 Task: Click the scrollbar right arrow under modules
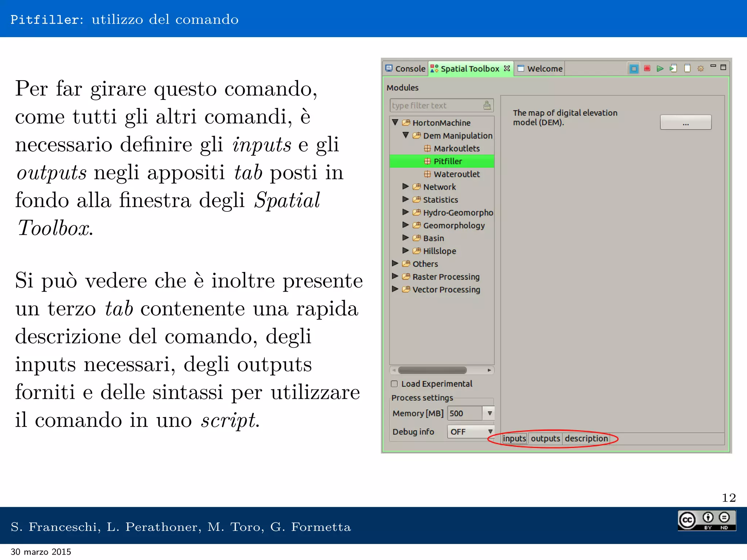pos(489,370)
